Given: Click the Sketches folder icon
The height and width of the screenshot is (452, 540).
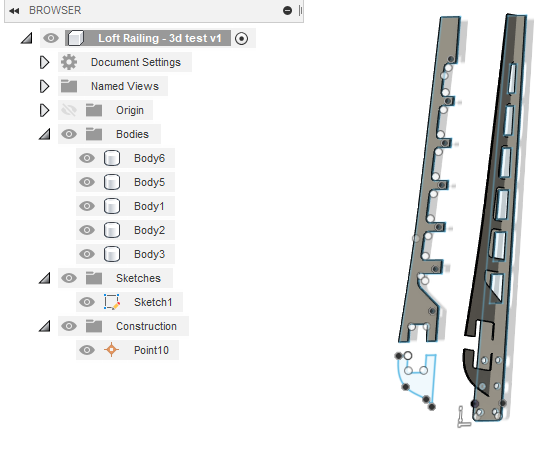Looking at the screenshot, I should click(94, 278).
